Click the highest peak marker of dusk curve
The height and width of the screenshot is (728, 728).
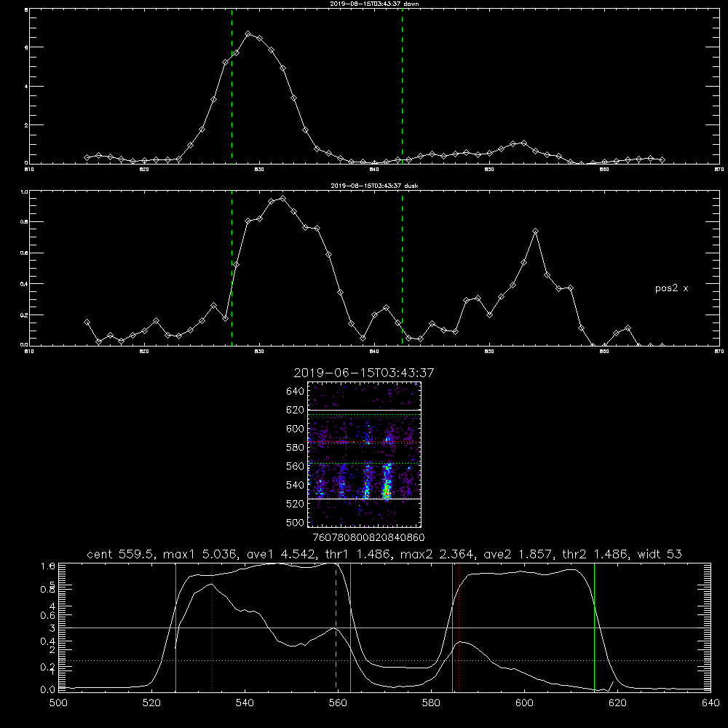point(282,198)
